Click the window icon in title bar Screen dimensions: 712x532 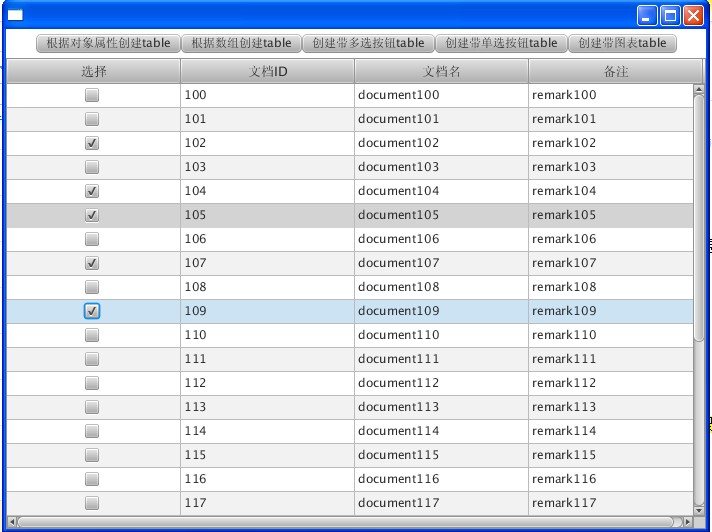15,15
